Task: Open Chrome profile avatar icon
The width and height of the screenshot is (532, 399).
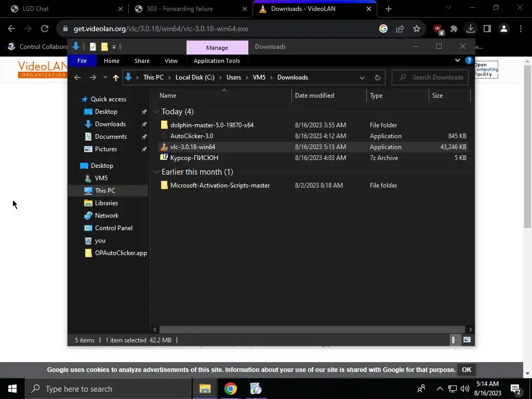Action: point(504,29)
